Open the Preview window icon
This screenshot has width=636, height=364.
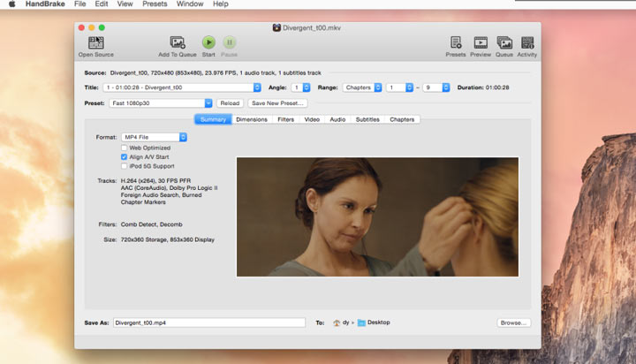(481, 42)
